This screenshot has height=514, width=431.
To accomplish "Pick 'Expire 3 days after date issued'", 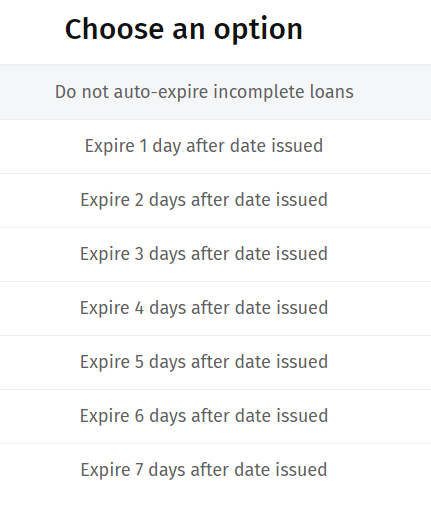I will click(215, 254).
